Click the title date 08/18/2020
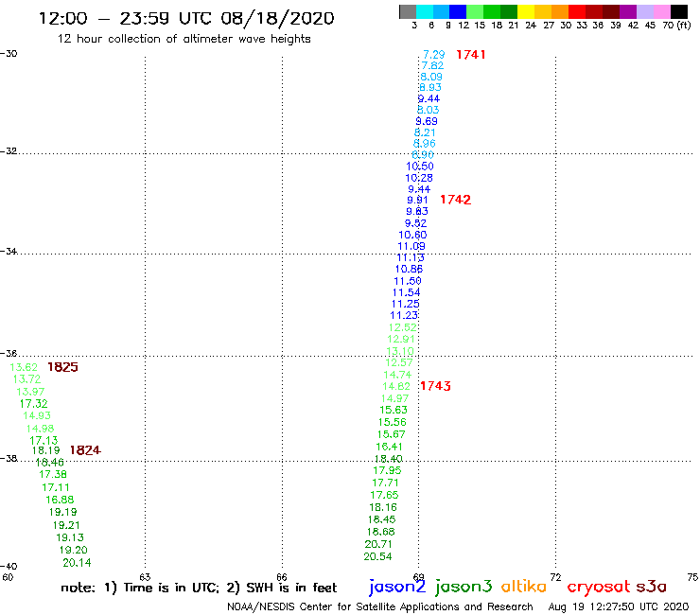Viewport: 700px width, 615px height. (x=277, y=19)
